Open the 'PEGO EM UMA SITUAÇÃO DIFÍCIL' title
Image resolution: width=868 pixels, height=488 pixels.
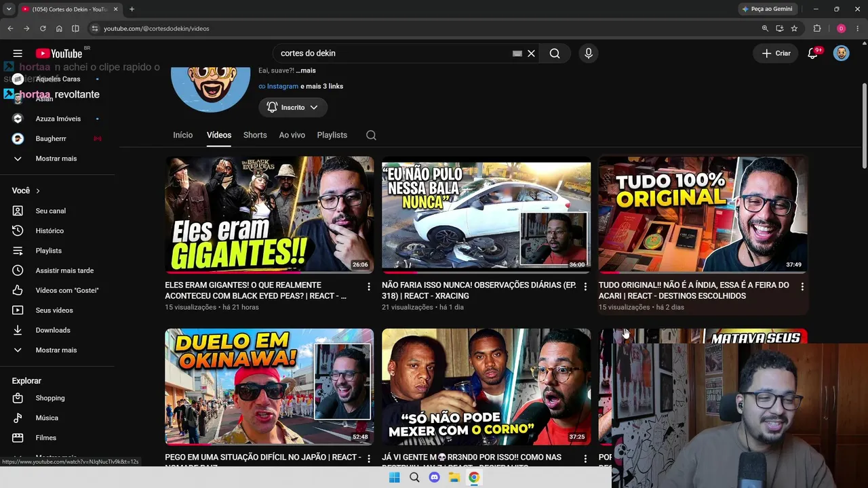click(x=263, y=462)
